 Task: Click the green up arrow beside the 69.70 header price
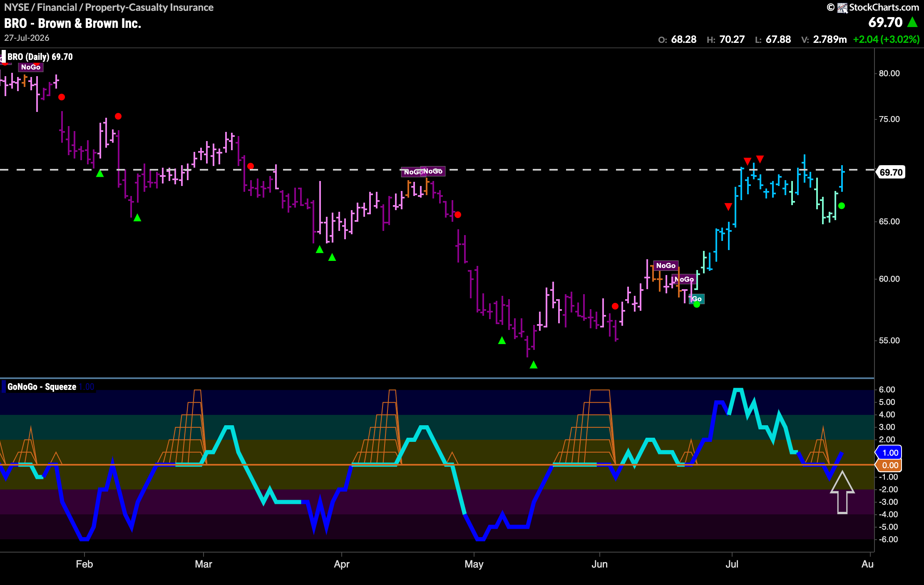tap(912, 22)
